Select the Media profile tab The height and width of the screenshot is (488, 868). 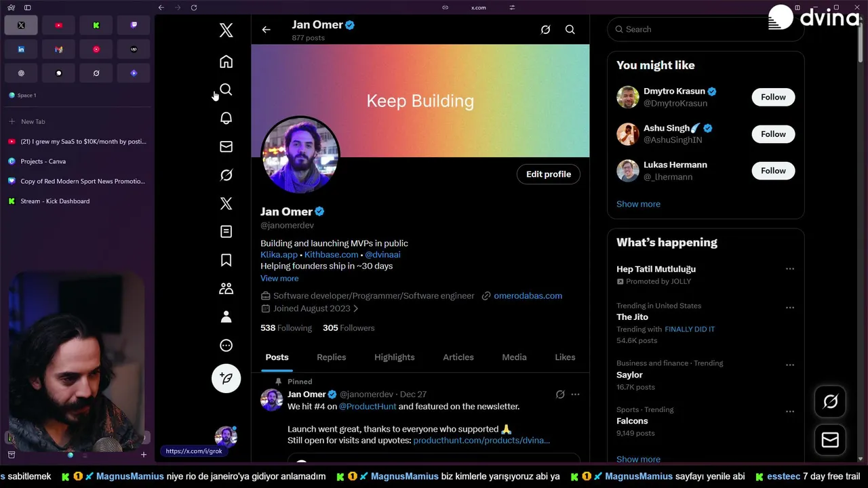click(514, 357)
